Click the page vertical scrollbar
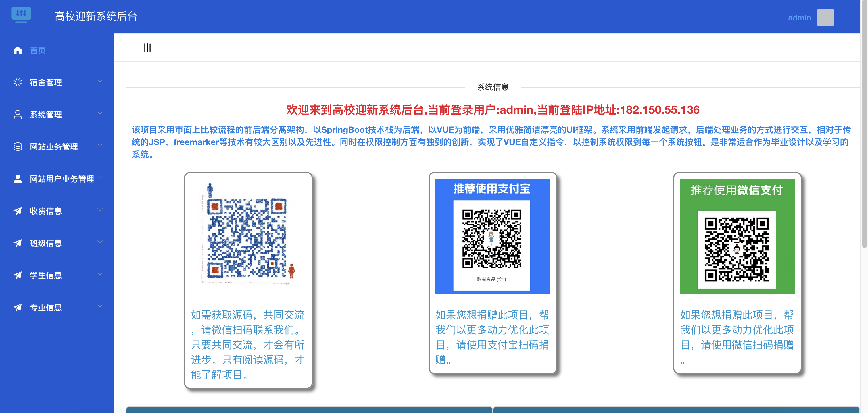The width and height of the screenshot is (868, 413). pyautogui.click(x=864, y=124)
